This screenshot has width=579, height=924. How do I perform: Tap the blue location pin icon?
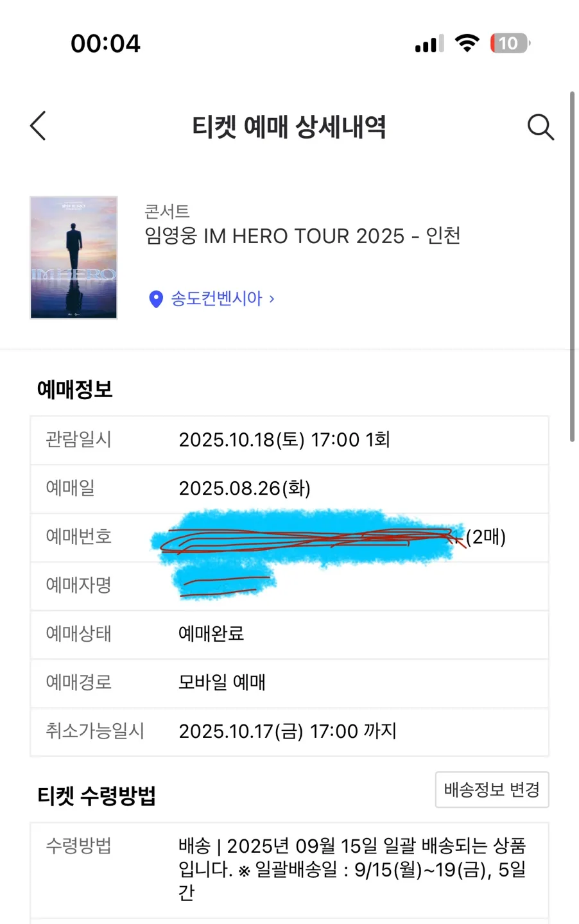(155, 299)
